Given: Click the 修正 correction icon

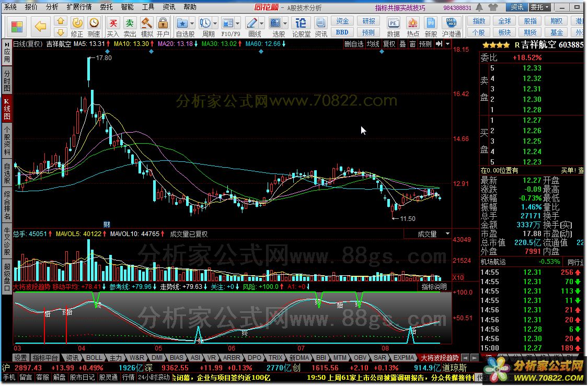Looking at the screenshot, I should [x=77, y=23].
